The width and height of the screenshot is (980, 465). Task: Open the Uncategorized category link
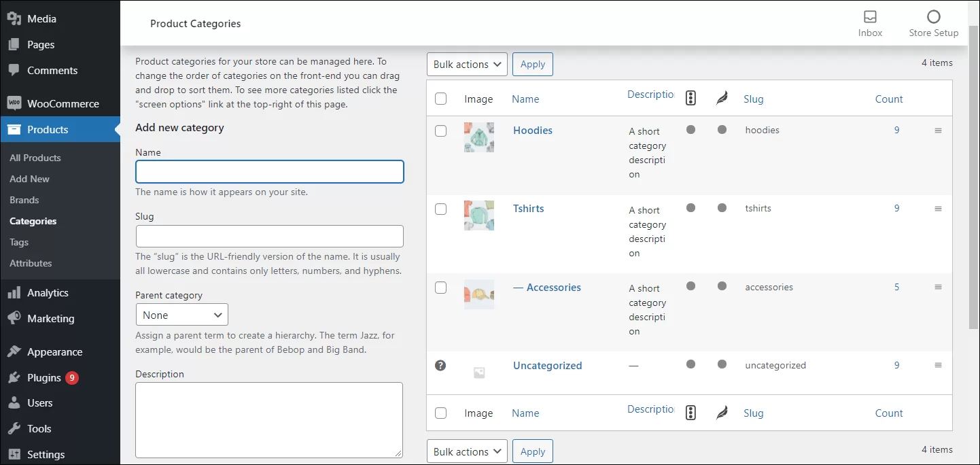pos(547,365)
